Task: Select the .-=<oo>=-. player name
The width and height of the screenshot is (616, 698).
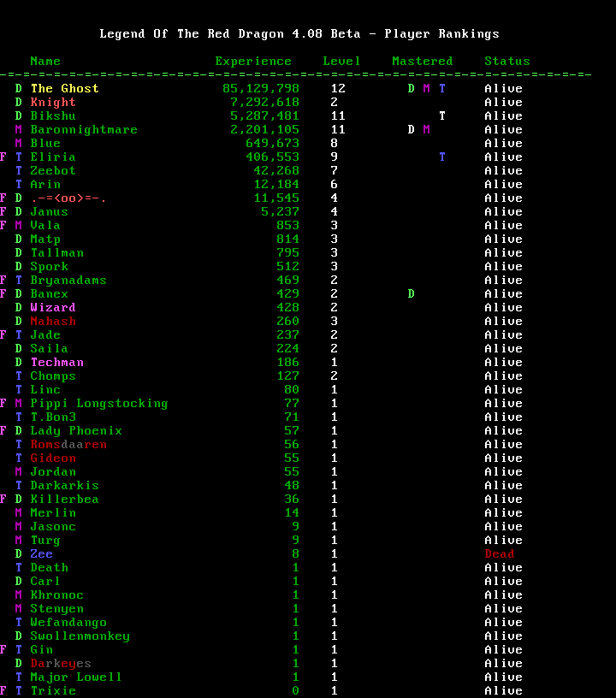Action: (x=68, y=198)
